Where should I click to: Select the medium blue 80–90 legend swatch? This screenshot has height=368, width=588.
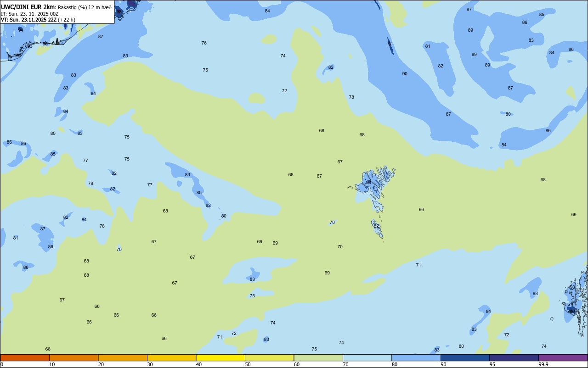point(416,357)
